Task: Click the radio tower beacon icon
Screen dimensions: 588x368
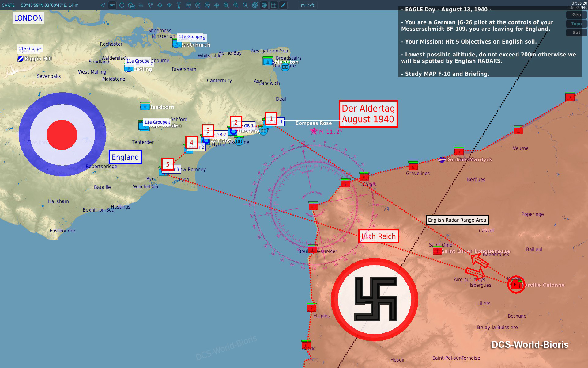Action: pyautogui.click(x=179, y=5)
